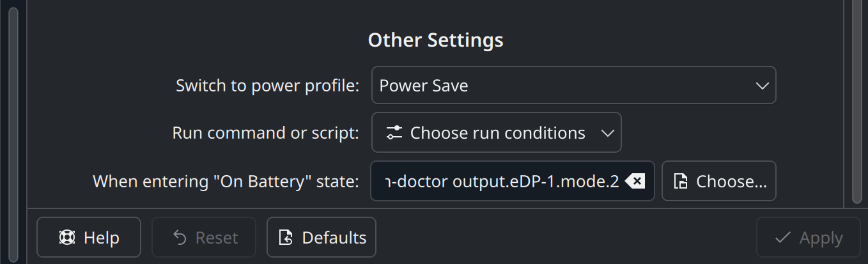Open the Choose run conditions menu
Image resolution: width=868 pixels, height=264 pixels.
coord(497,133)
